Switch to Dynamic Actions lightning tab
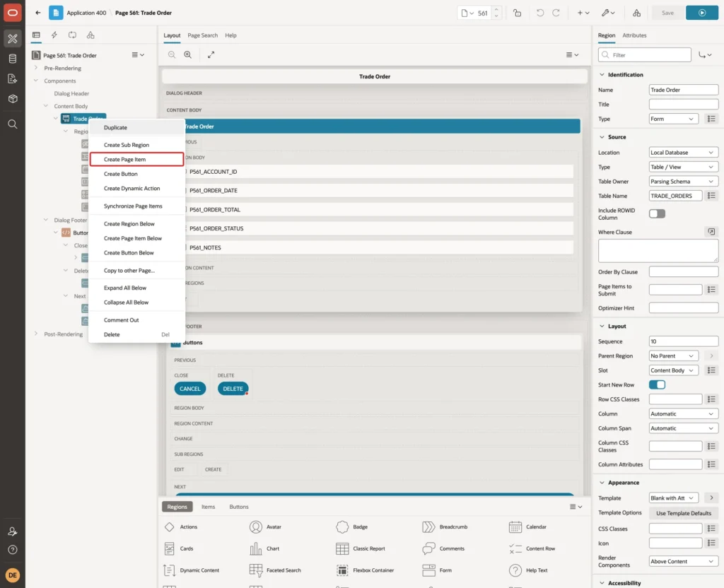724x588 pixels. pos(54,35)
